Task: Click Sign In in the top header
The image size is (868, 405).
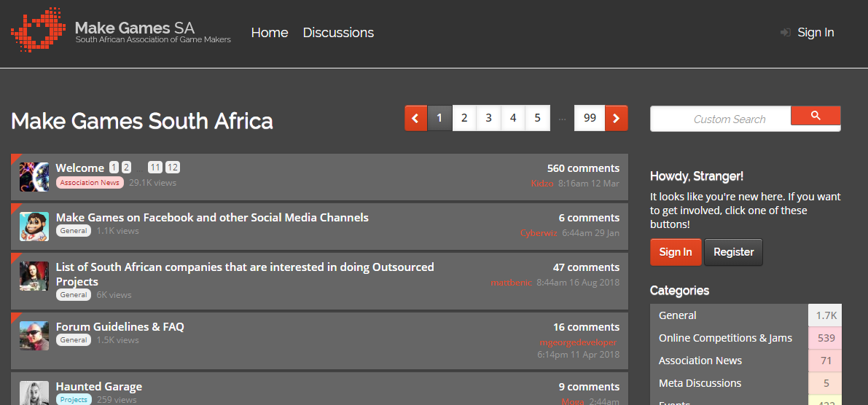Action: pyautogui.click(x=816, y=33)
